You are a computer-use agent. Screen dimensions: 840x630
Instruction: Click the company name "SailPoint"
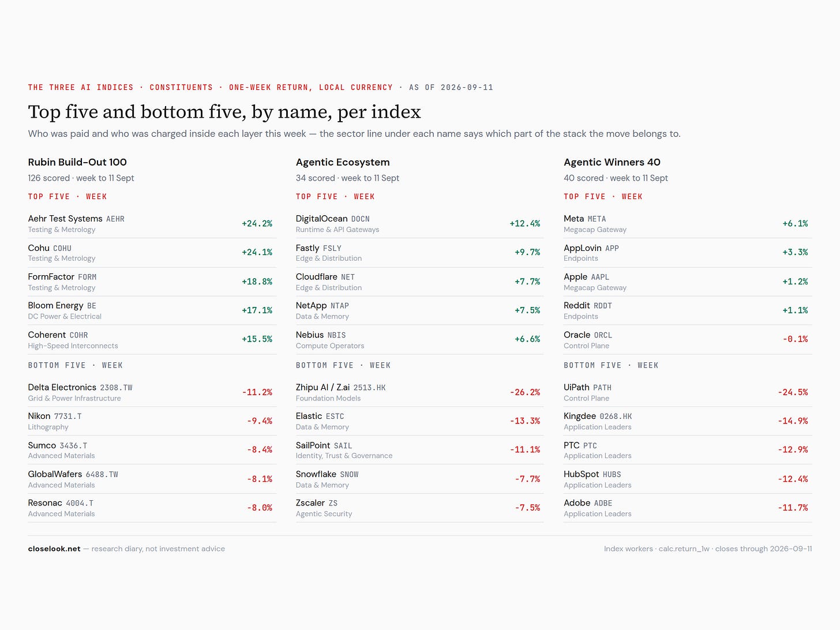click(x=313, y=445)
